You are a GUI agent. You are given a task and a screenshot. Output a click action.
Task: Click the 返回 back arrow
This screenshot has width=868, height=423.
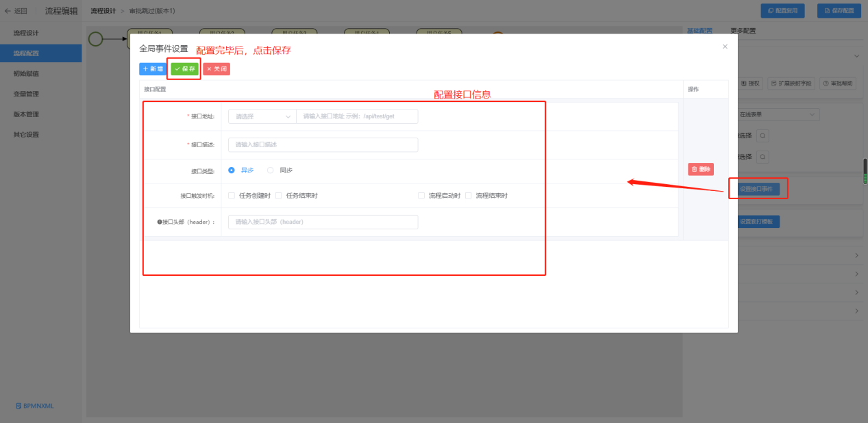[8, 11]
